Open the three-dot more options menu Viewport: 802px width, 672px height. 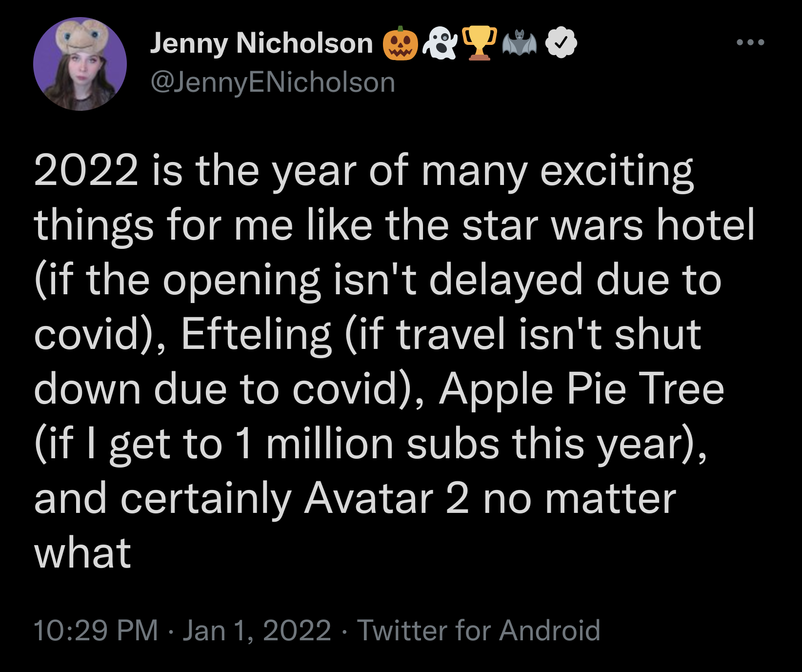point(750,43)
